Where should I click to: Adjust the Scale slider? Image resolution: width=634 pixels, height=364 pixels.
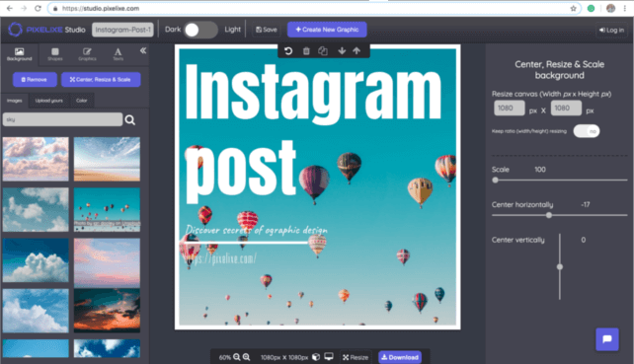click(560, 181)
